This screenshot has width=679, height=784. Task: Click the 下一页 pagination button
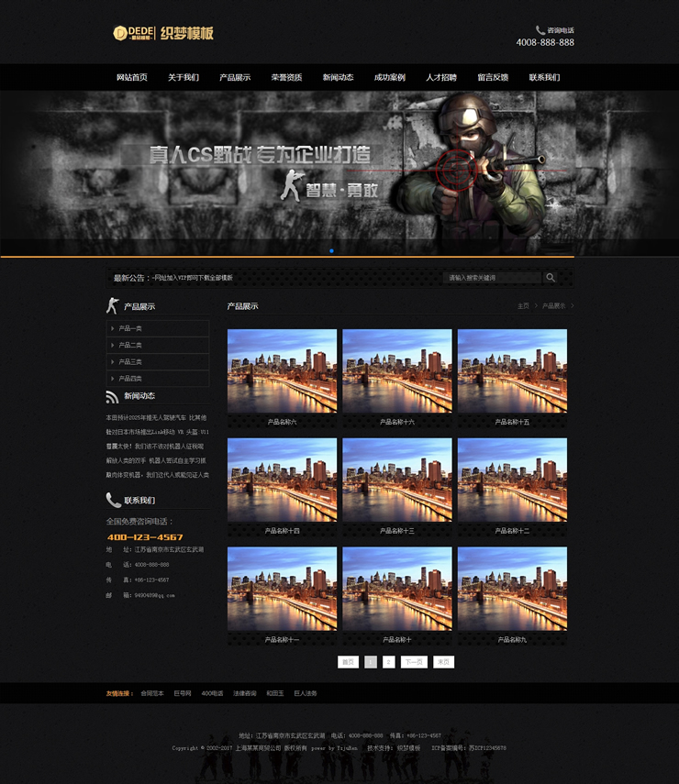[414, 662]
